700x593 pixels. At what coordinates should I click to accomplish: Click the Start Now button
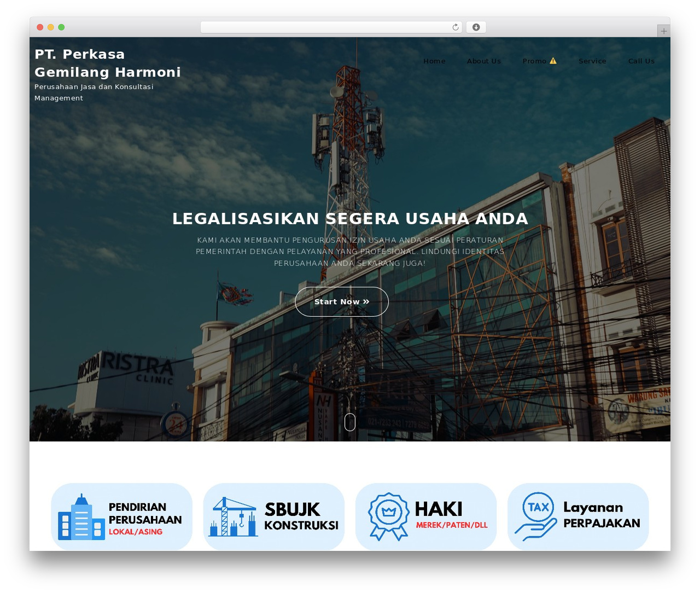[x=342, y=301]
